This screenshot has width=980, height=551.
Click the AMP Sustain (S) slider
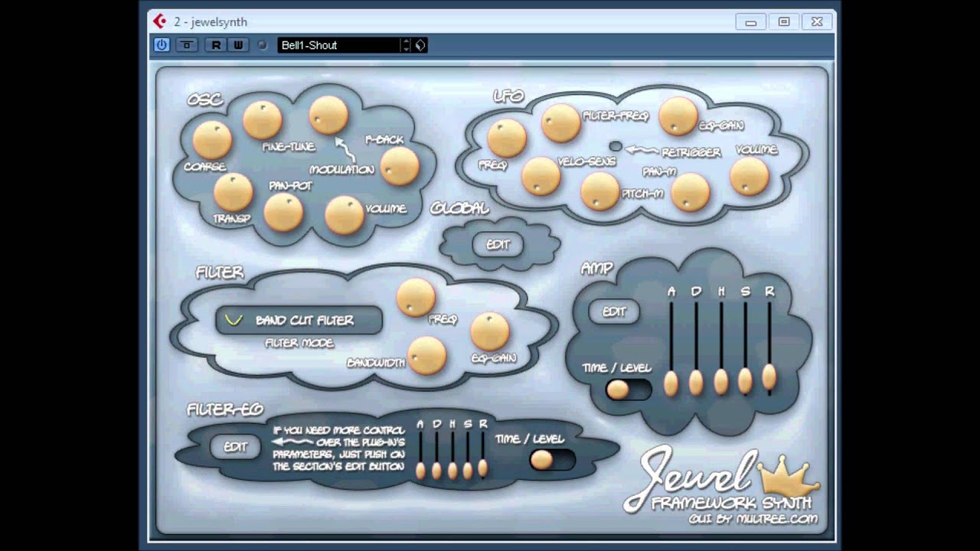745,348
